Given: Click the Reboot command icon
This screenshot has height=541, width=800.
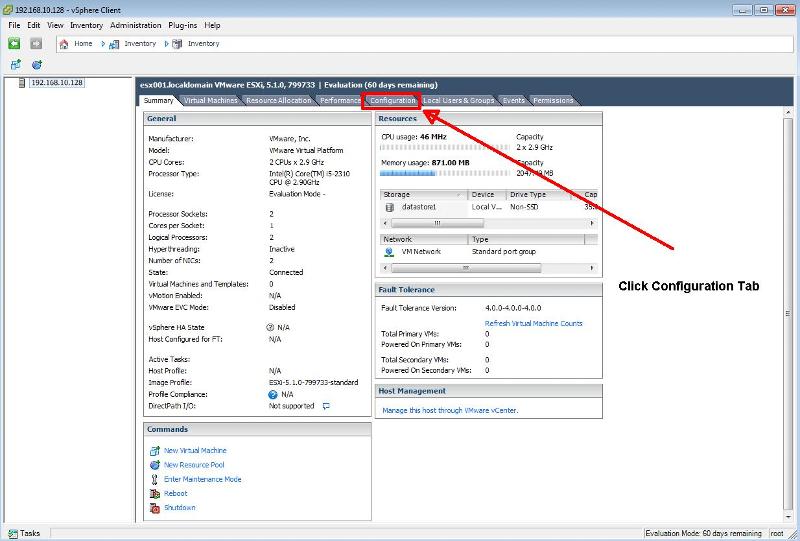Looking at the screenshot, I should click(155, 494).
